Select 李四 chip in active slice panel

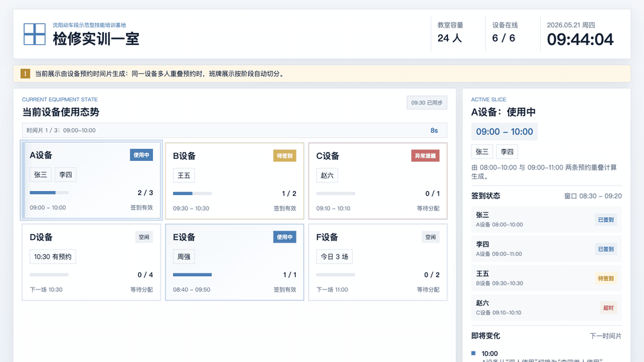click(x=507, y=152)
